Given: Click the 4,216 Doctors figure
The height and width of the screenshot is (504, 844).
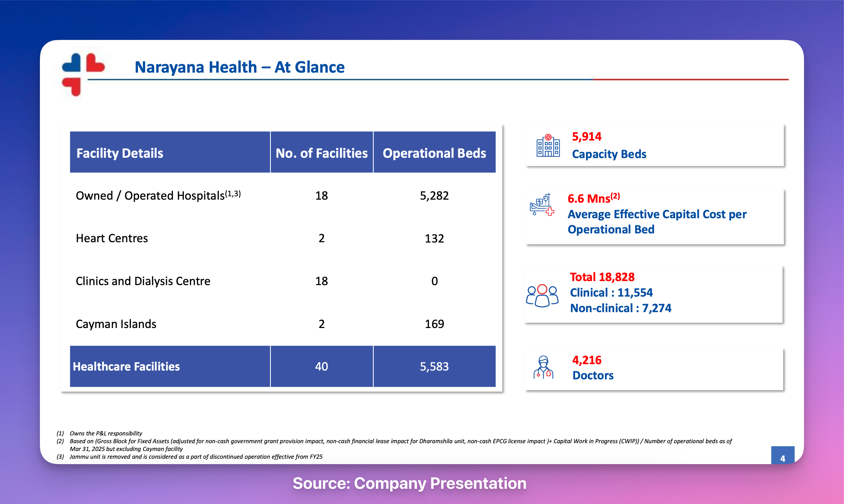Looking at the screenshot, I should [587, 360].
